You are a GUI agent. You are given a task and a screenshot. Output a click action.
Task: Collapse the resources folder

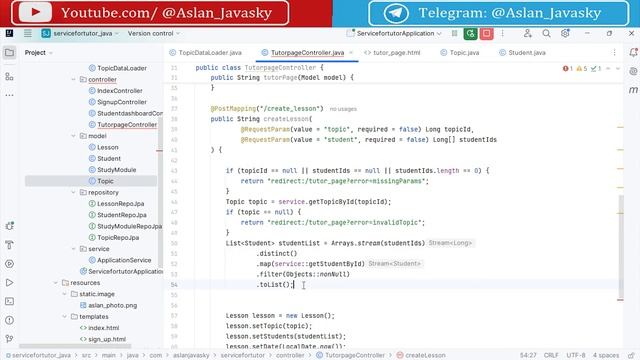[x=56, y=282]
